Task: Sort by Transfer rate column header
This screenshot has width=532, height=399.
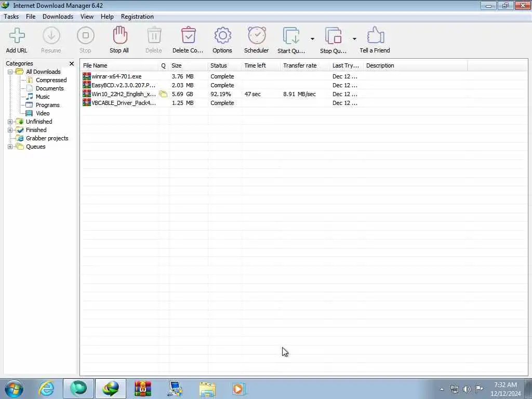Action: (305, 65)
